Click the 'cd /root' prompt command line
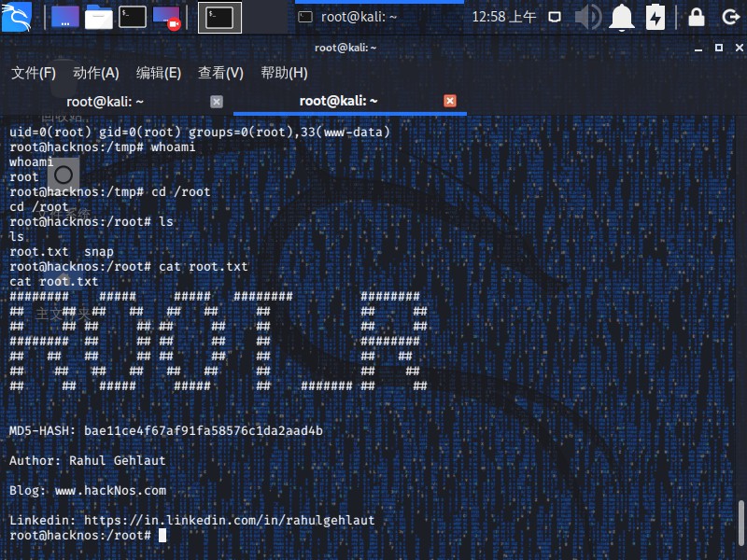747x560 pixels. click(x=110, y=192)
